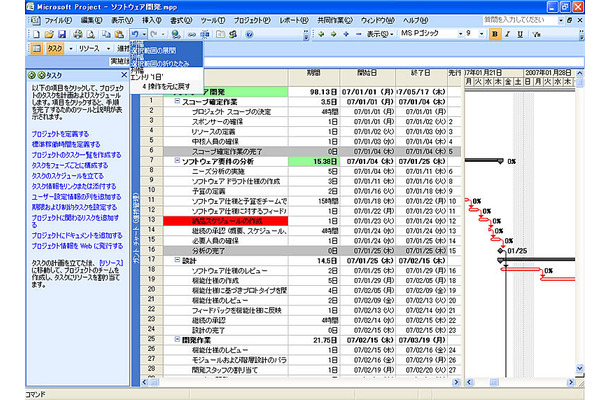610x400 pixels.
Task: Click the Paste clipboard icon
Action: coord(119,34)
